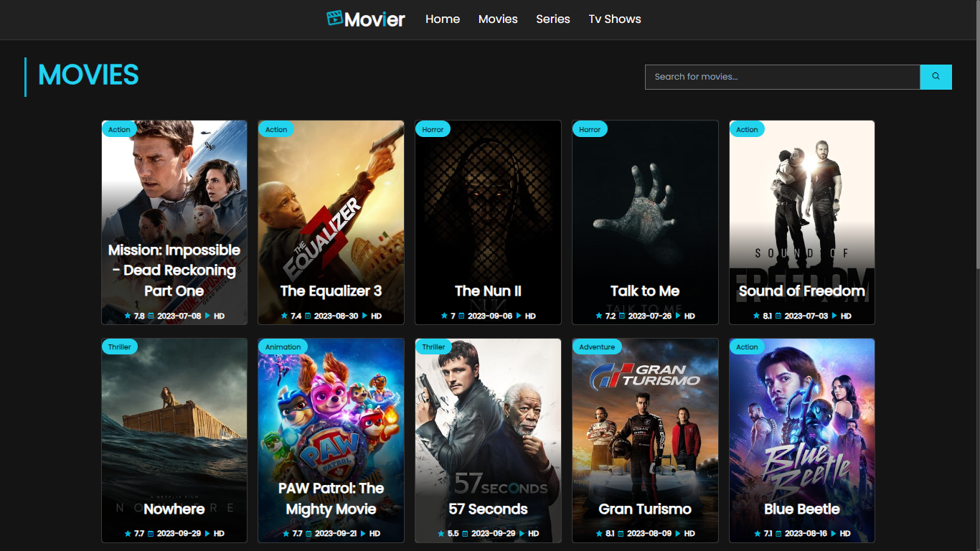Screen dimensions: 980x551
Task: Click HD label on Sound of Freedom card
Action: tap(846, 316)
